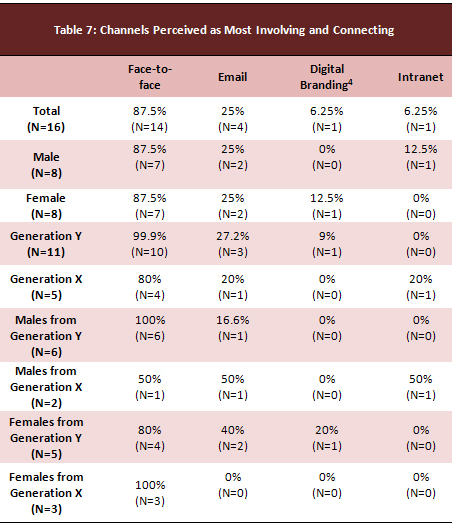The width and height of the screenshot is (452, 525).
Task: Select Females from Generation X row label
Action: point(46,493)
